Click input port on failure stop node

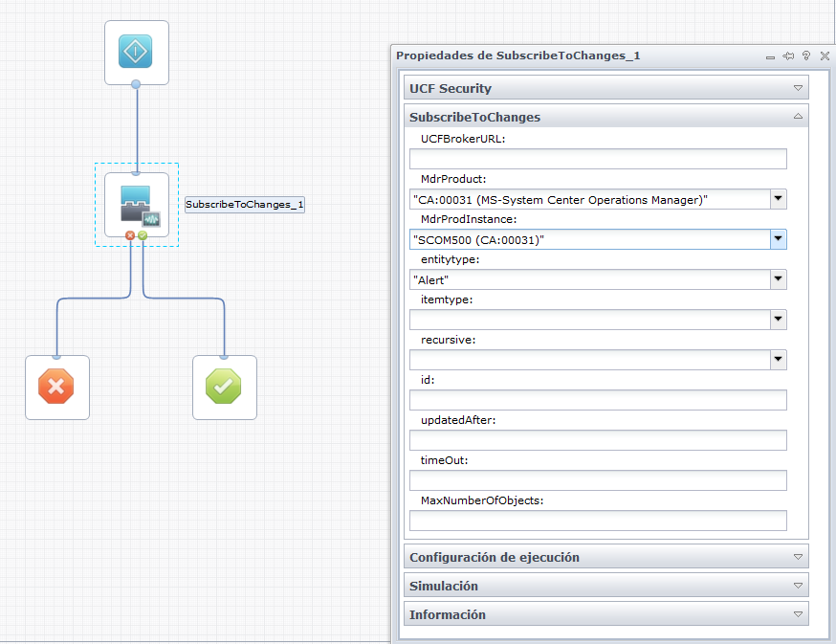[57, 356]
